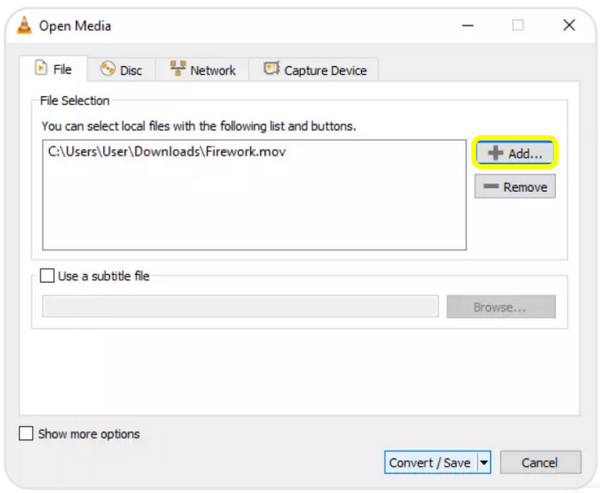
Task: Click the VLC cone icon in title bar
Action: tap(26, 25)
